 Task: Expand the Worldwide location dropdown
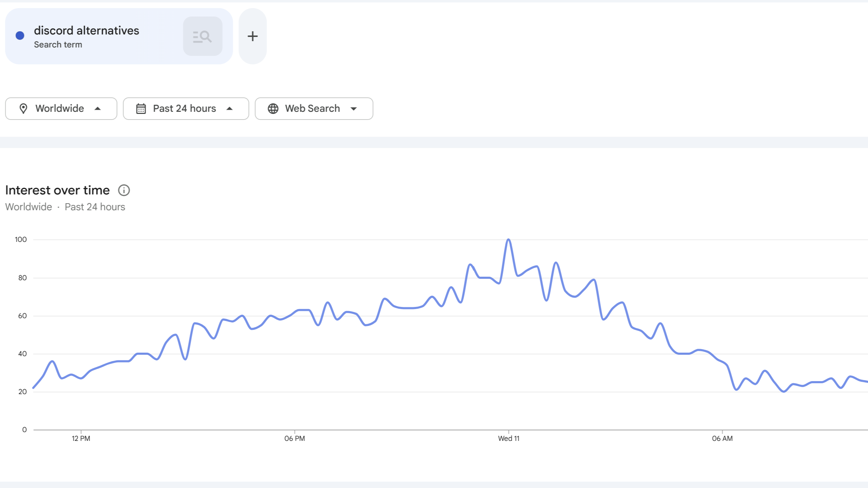click(x=61, y=108)
